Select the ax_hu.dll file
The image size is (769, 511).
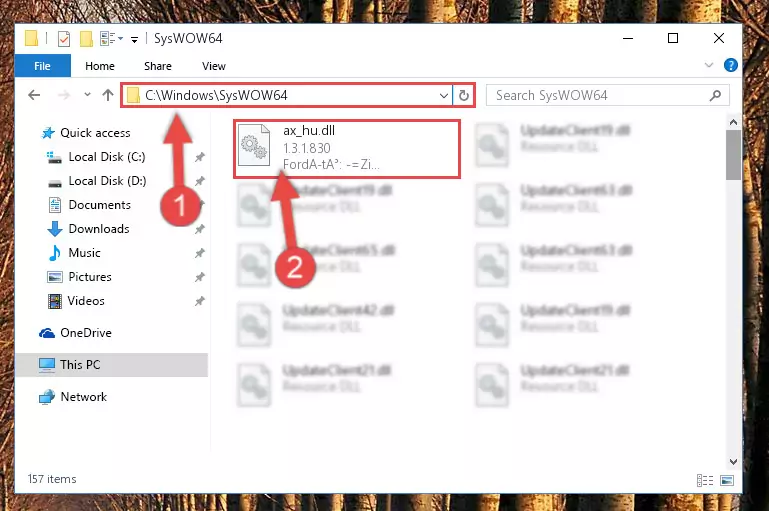pyautogui.click(x=347, y=149)
